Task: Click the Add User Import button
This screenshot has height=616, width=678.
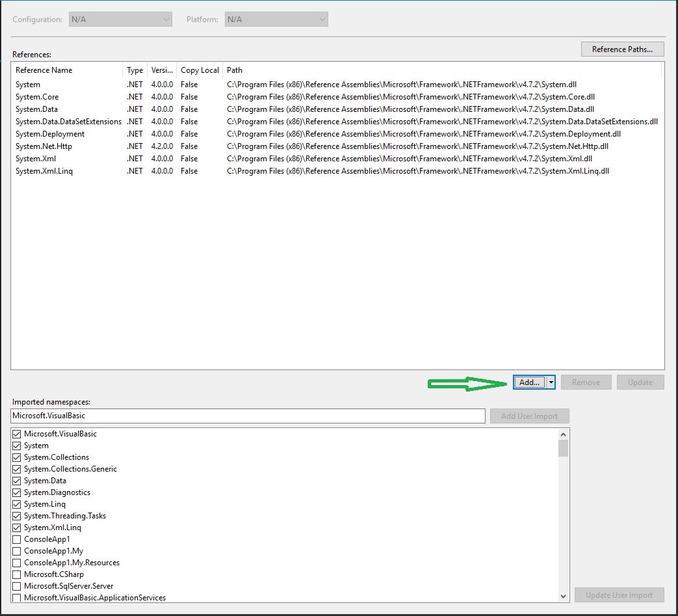Action: click(x=529, y=416)
